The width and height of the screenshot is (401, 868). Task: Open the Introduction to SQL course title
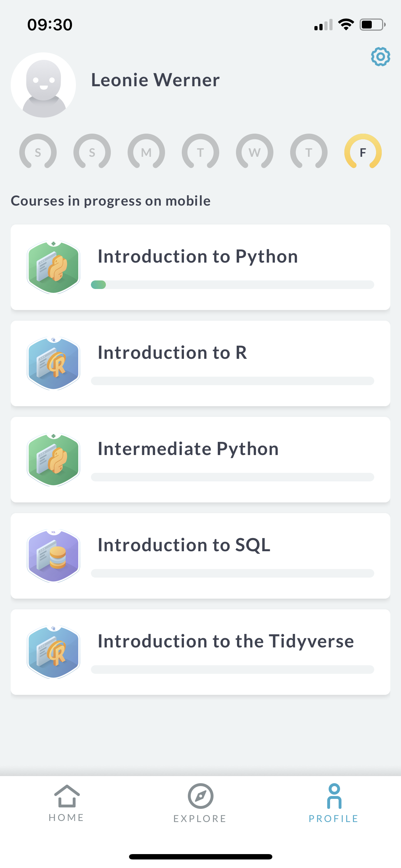click(x=184, y=545)
